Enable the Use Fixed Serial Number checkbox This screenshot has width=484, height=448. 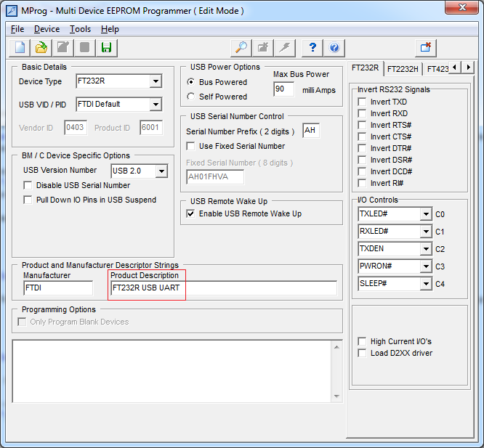[191, 146]
